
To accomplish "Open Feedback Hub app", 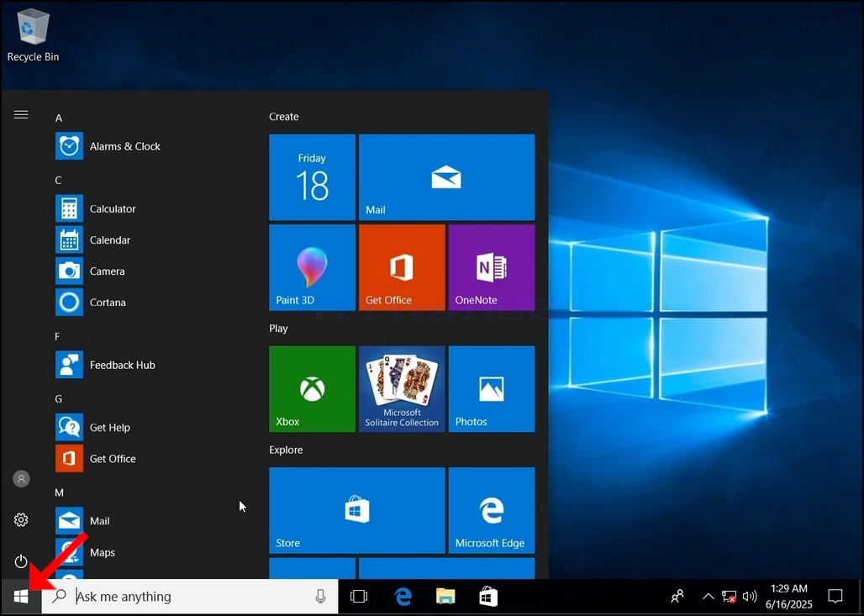I will click(x=106, y=365).
